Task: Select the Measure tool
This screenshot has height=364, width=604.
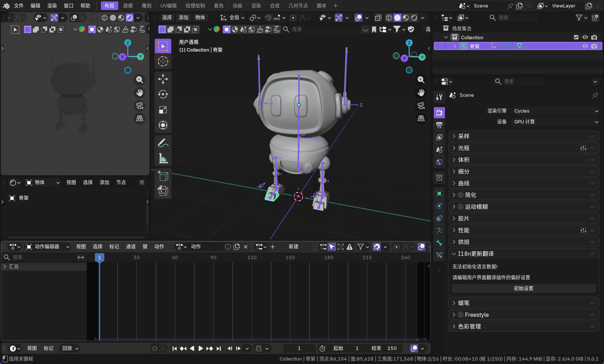Action: (x=163, y=158)
